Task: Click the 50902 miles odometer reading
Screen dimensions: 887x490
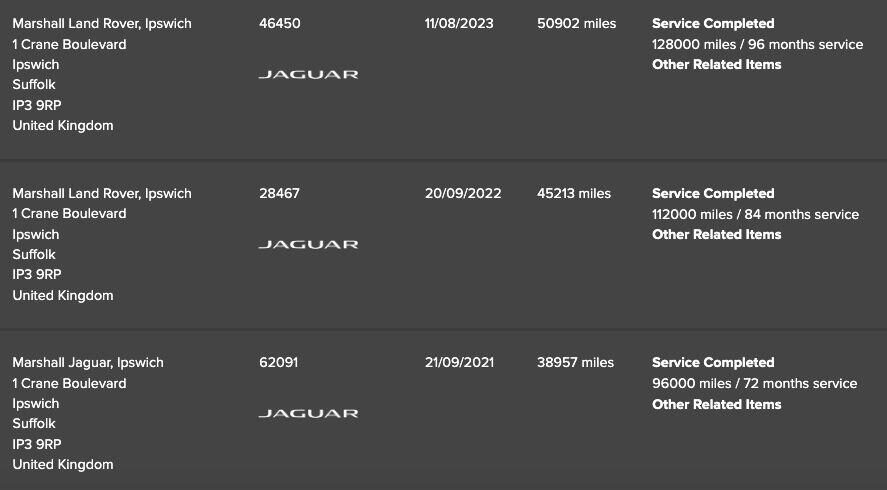Action: 576,23
